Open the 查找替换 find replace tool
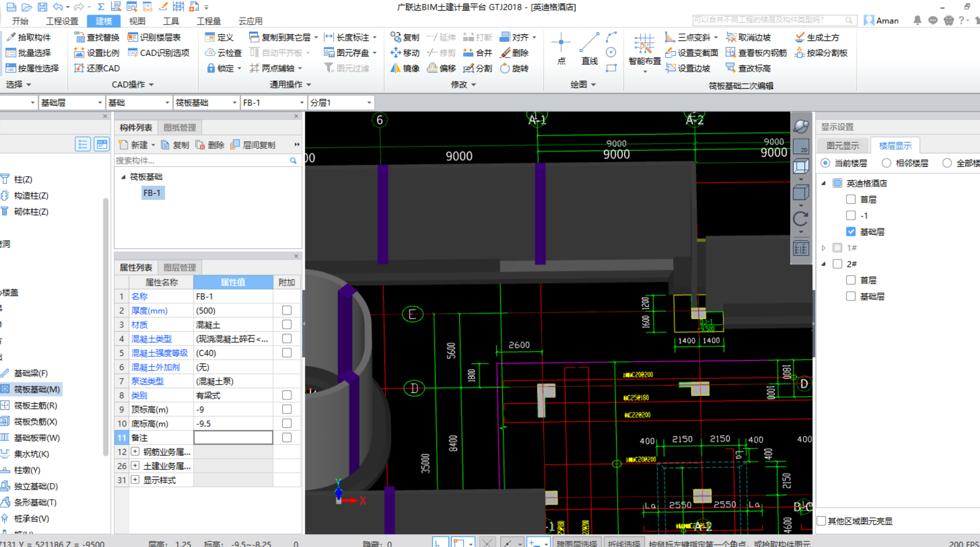 pos(97,37)
